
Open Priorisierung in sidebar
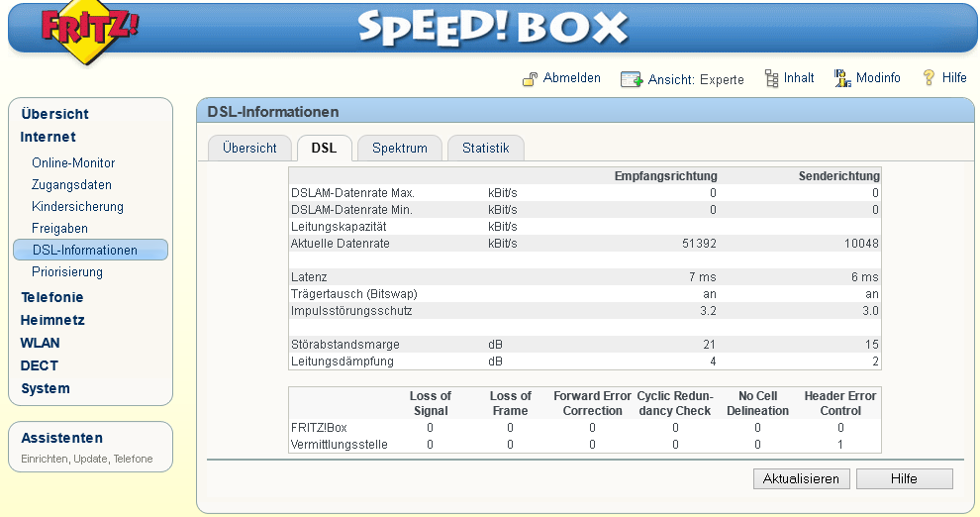67,272
